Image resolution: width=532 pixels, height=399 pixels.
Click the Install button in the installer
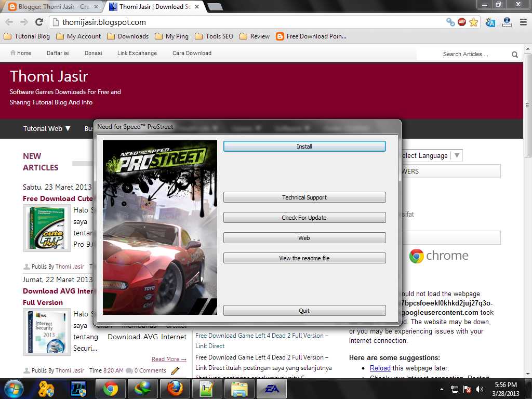point(304,146)
